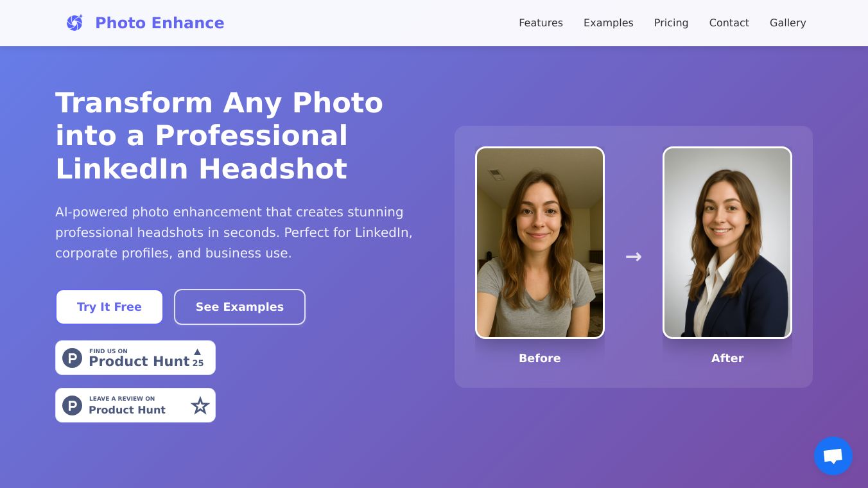Screen dimensions: 868x488
Task: Click the 'After' caption label
Action: click(x=727, y=358)
